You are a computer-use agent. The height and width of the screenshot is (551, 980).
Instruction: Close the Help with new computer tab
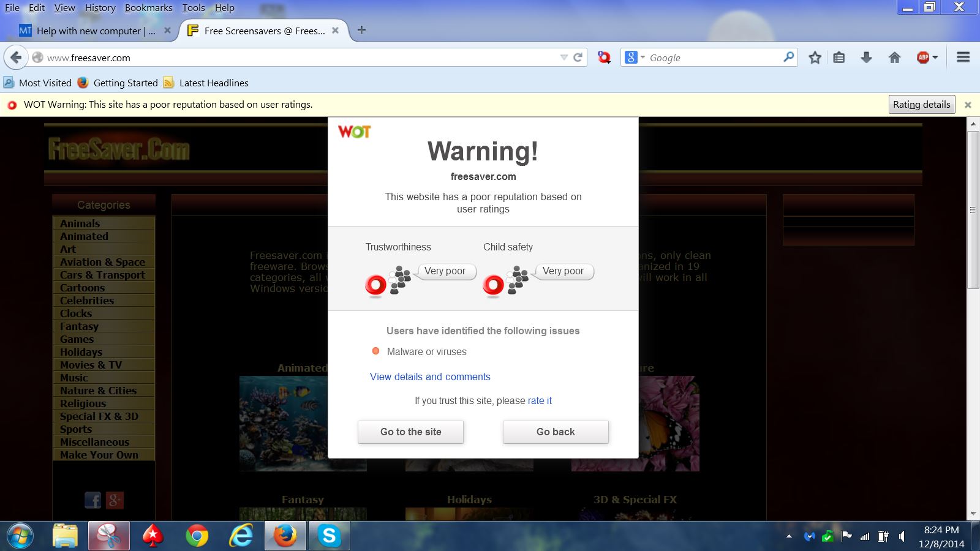tap(167, 31)
